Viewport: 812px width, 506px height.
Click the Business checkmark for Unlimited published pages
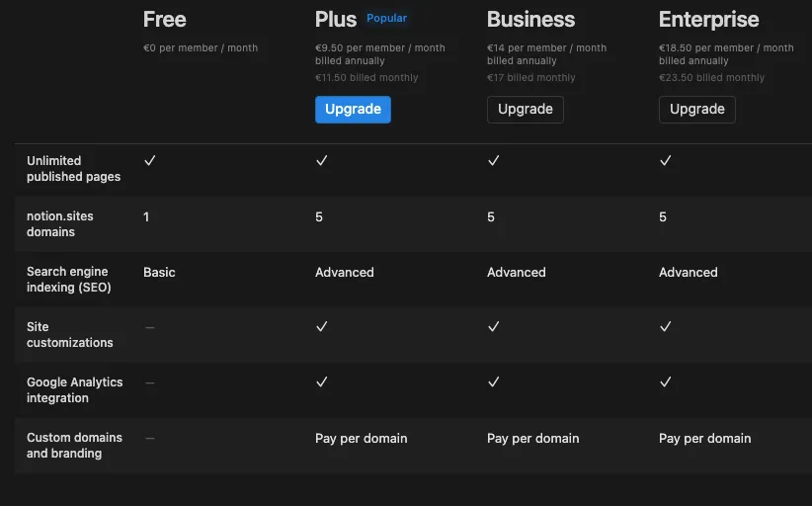point(494,160)
